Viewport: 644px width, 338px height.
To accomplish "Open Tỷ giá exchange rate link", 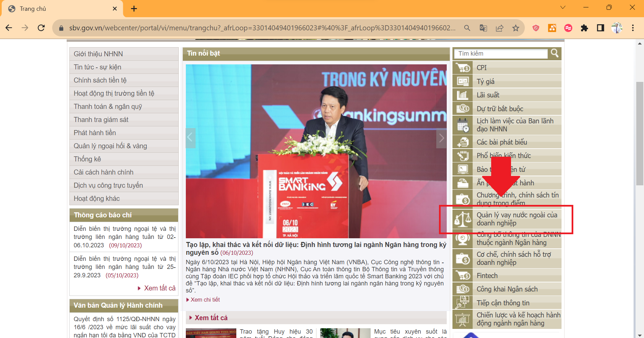I will (x=485, y=82).
